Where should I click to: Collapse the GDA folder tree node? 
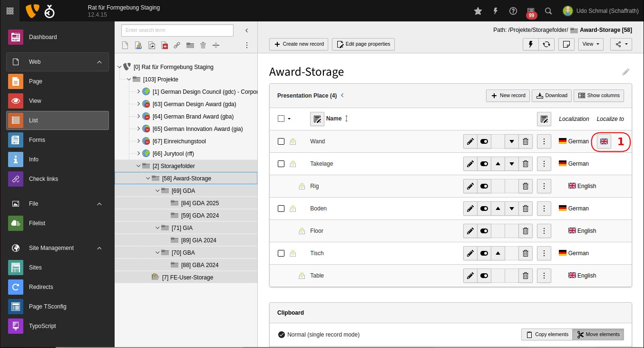coord(158,191)
